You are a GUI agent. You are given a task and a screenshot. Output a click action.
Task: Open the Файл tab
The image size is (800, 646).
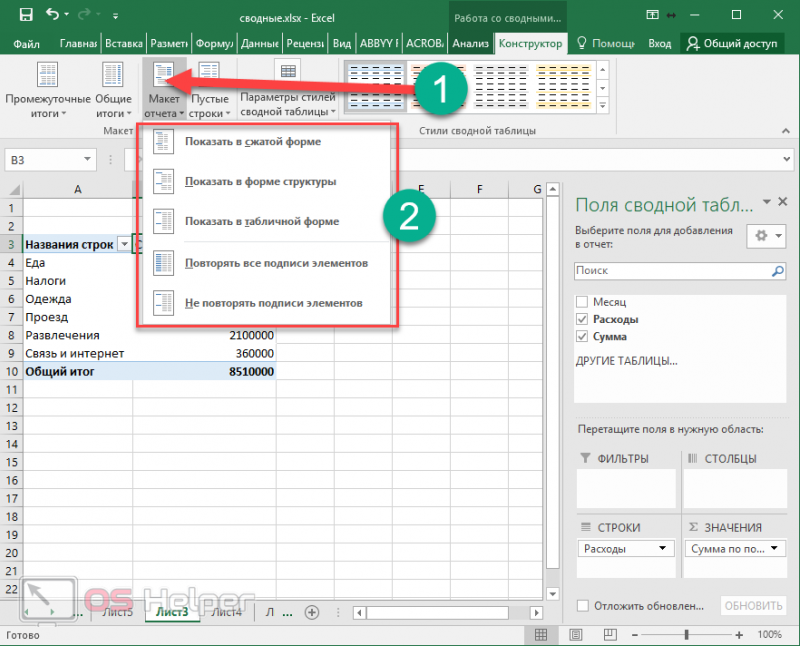pos(27,44)
